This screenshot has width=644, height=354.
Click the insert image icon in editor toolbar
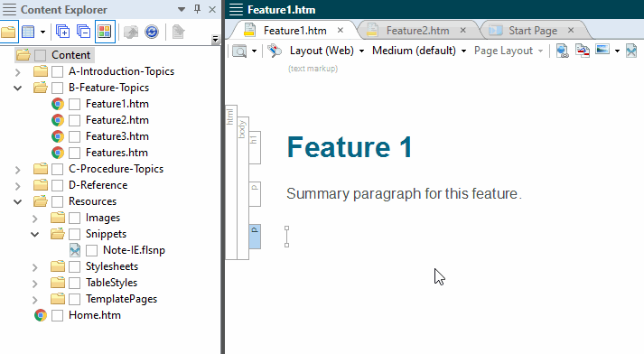pyautogui.click(x=602, y=50)
